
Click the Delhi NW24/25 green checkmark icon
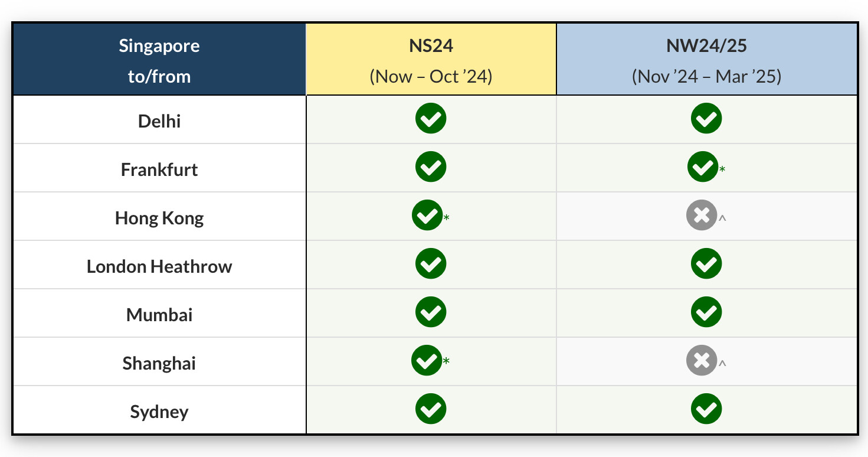tap(706, 119)
